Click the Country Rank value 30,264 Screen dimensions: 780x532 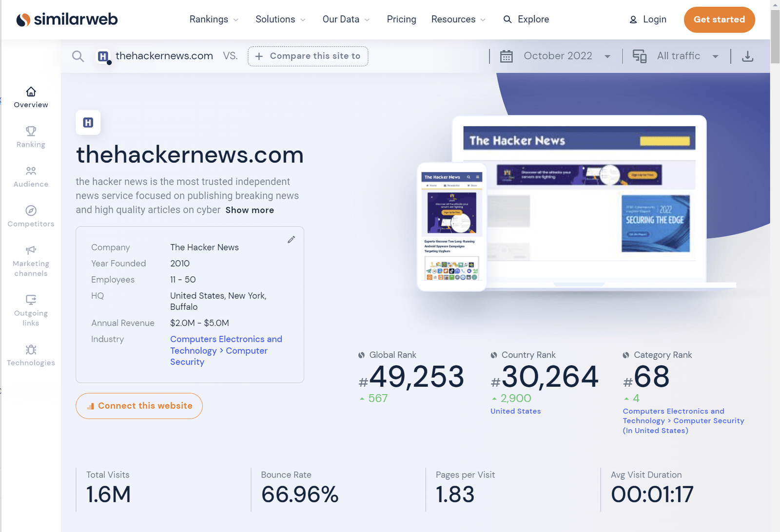pos(550,377)
